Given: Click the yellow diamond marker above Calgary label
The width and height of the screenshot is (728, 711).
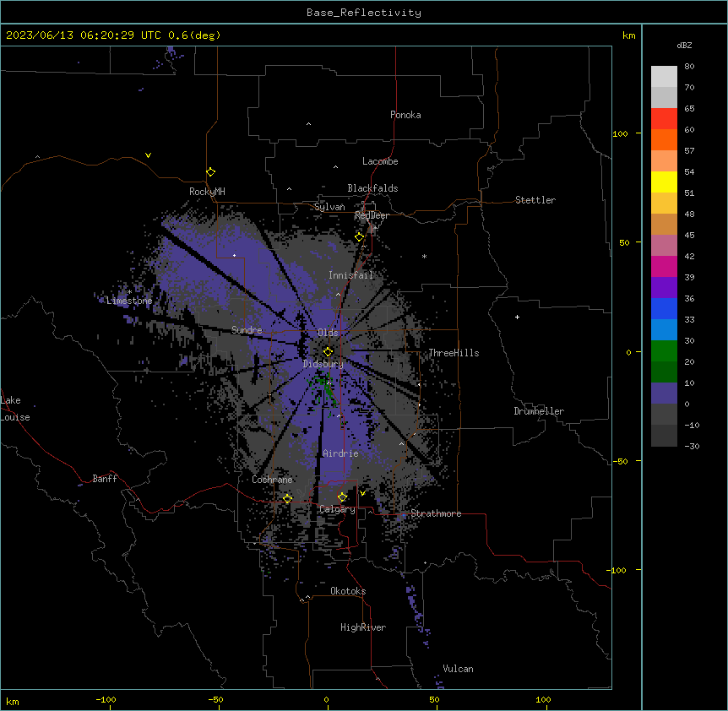Looking at the screenshot, I should (342, 497).
